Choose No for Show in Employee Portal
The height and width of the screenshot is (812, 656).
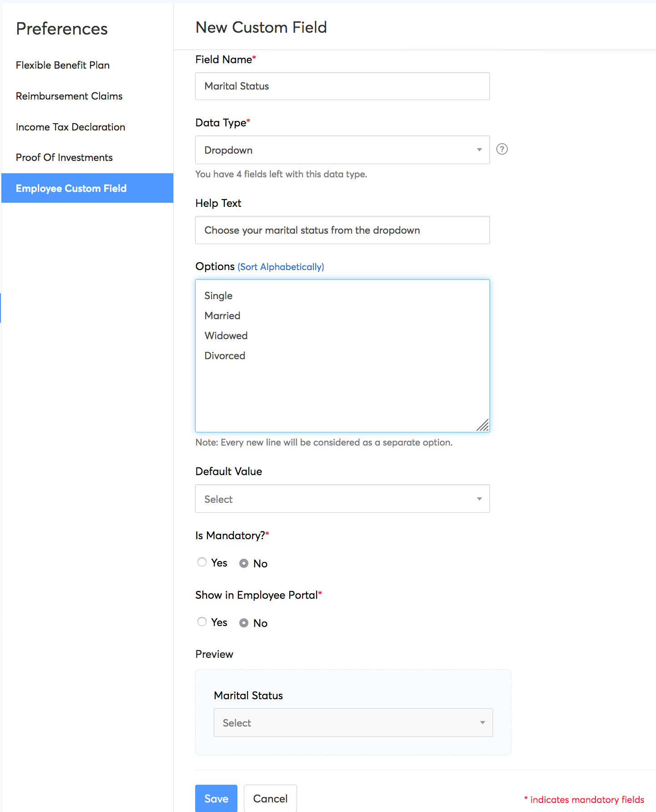pos(244,623)
